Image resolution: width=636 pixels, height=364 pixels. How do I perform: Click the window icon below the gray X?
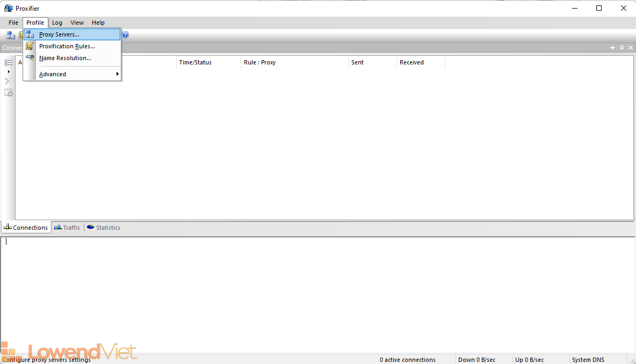(x=9, y=92)
